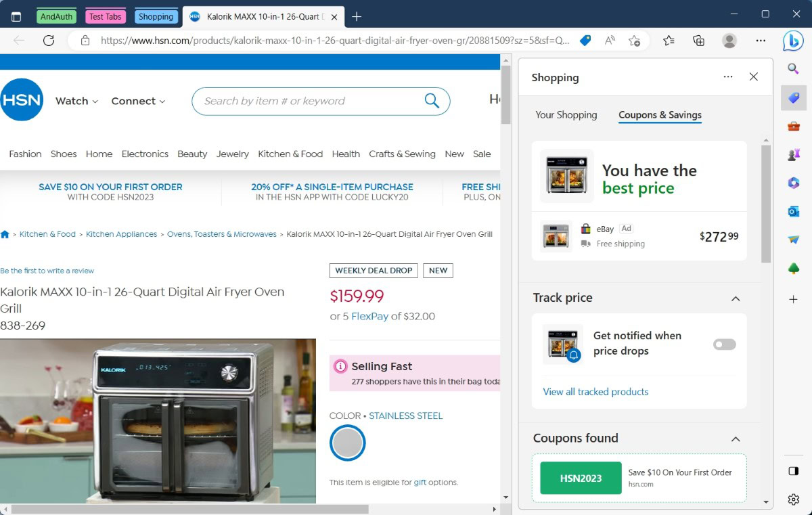This screenshot has width=812, height=515.
Task: Click the Read aloud address bar icon
Action: pyautogui.click(x=610, y=41)
